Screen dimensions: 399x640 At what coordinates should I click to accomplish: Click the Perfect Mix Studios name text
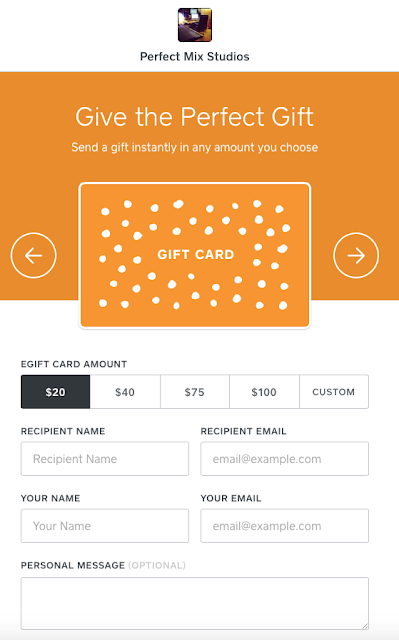(195, 56)
